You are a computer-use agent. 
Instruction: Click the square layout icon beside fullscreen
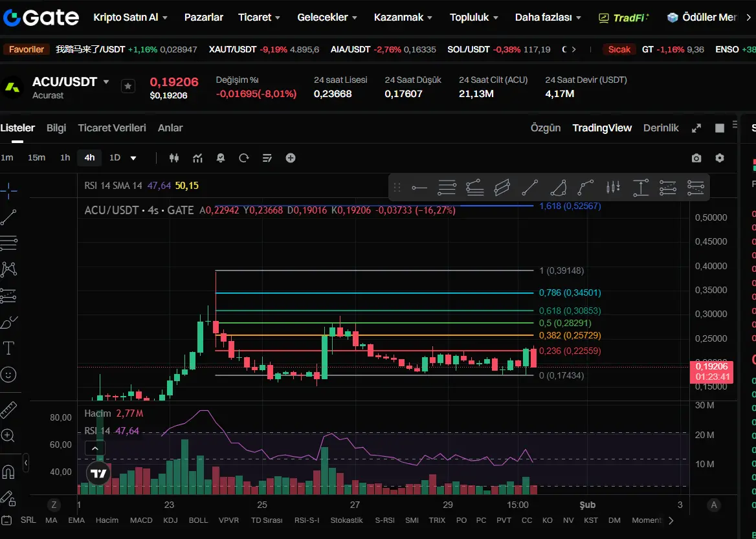(x=720, y=128)
